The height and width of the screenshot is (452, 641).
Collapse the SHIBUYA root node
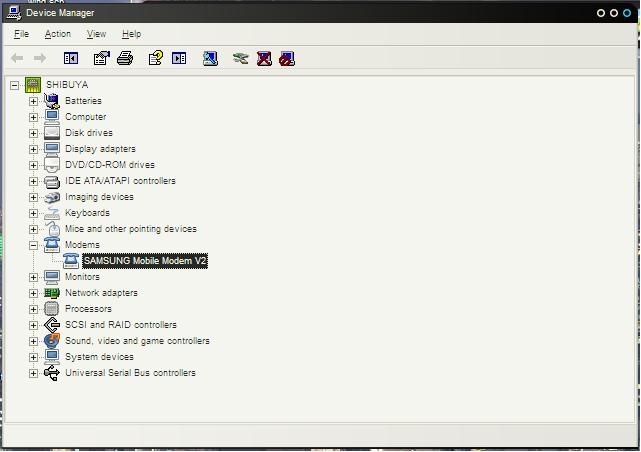(x=14, y=85)
